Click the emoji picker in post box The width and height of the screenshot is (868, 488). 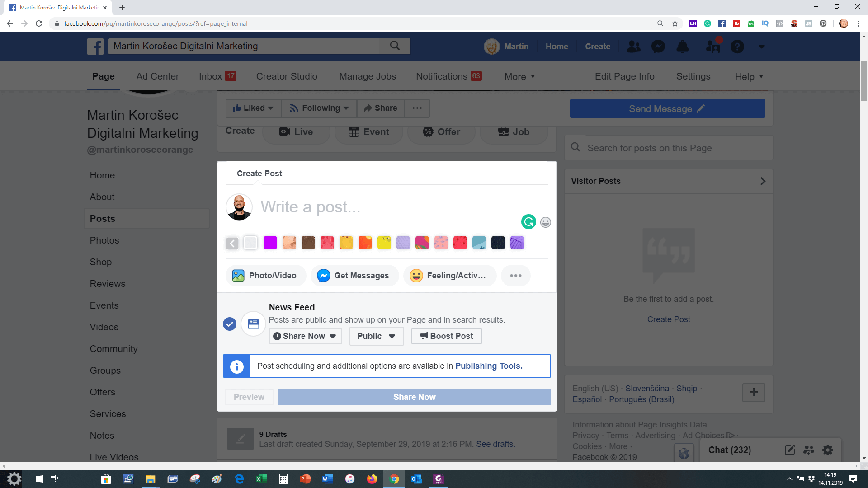coord(546,222)
